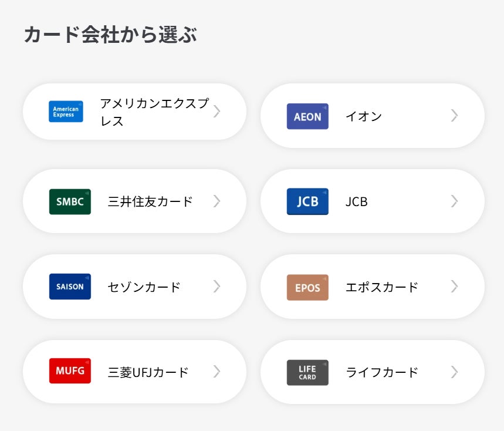Click the AEON card logo
The image size is (504, 431).
pos(307,116)
